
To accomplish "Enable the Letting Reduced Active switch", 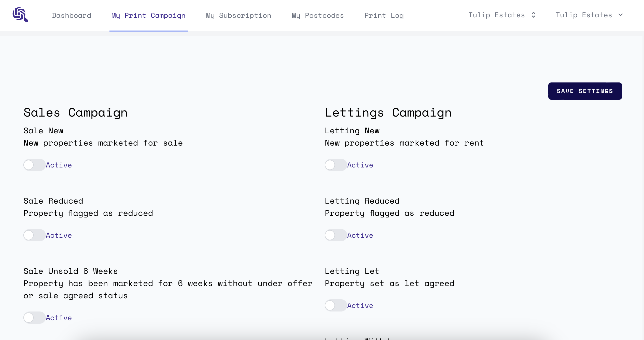I will point(335,235).
